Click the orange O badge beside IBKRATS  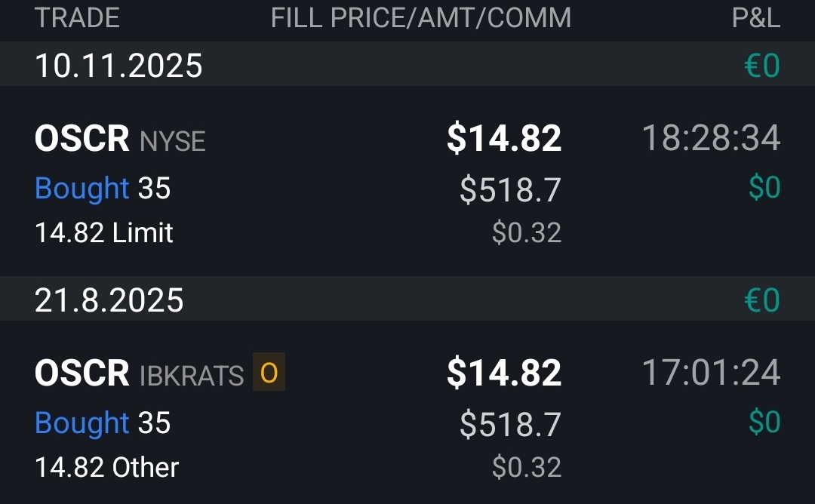[269, 373]
